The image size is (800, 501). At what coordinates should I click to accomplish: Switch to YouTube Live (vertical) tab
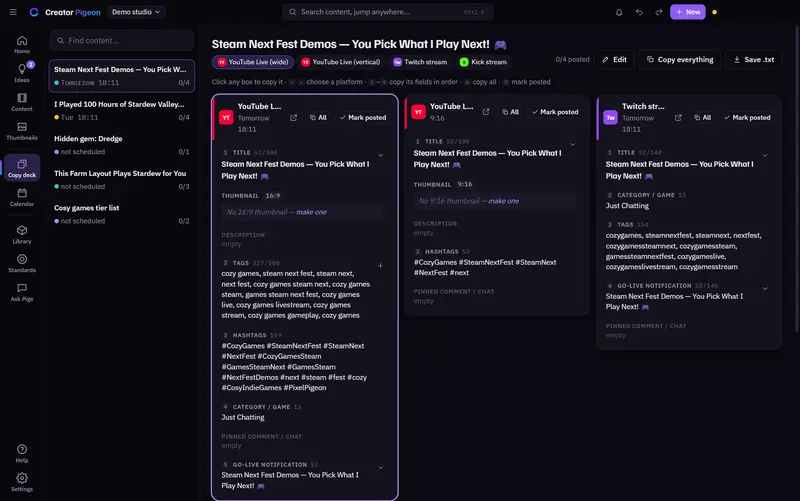(x=341, y=62)
